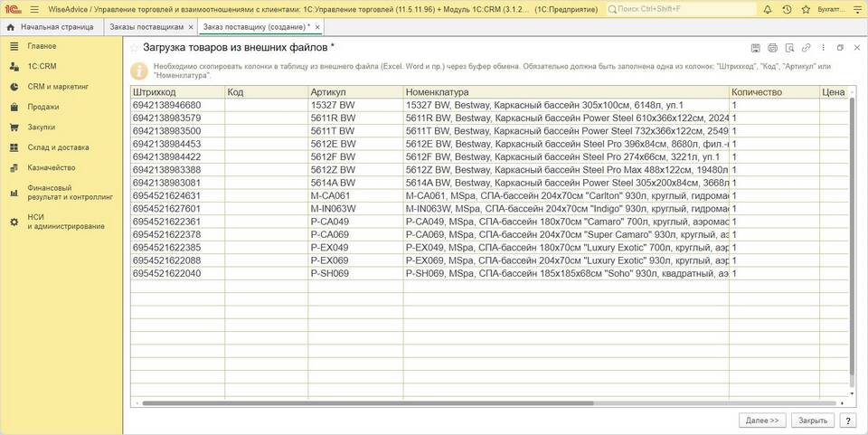Click the 1C logo icon
Viewport: 868px width, 435px height.
[13, 9]
